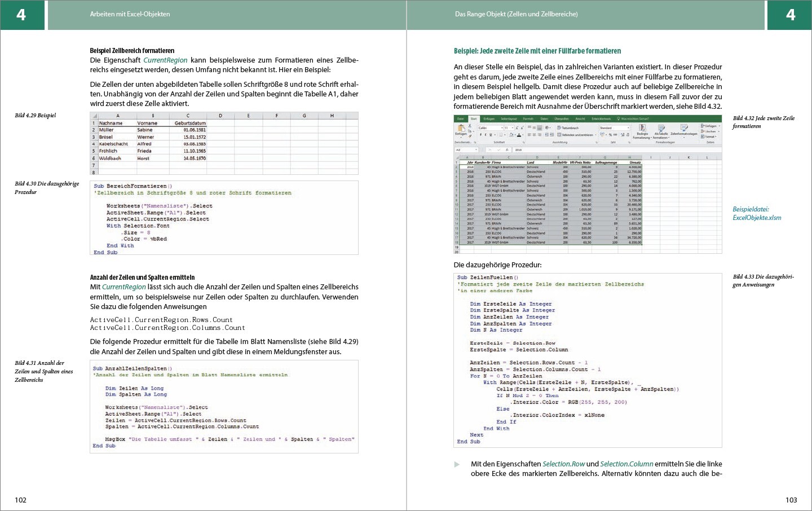This screenshot has width=812, height=511.
Task: Click the CurrentRegion link in first paragraph
Action: tap(165, 60)
